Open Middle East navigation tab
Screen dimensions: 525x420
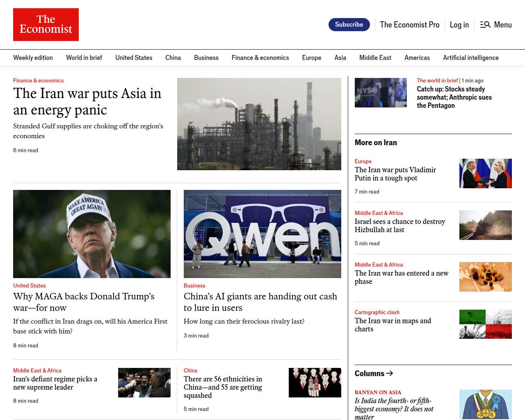click(x=375, y=58)
